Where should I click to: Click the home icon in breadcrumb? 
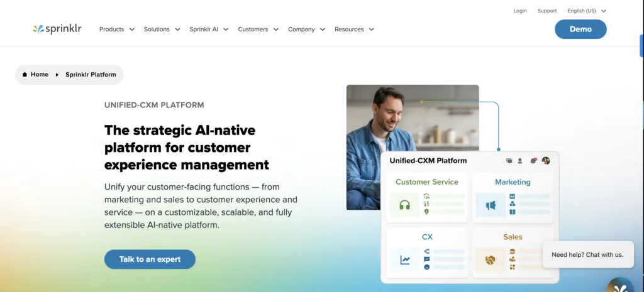click(25, 75)
